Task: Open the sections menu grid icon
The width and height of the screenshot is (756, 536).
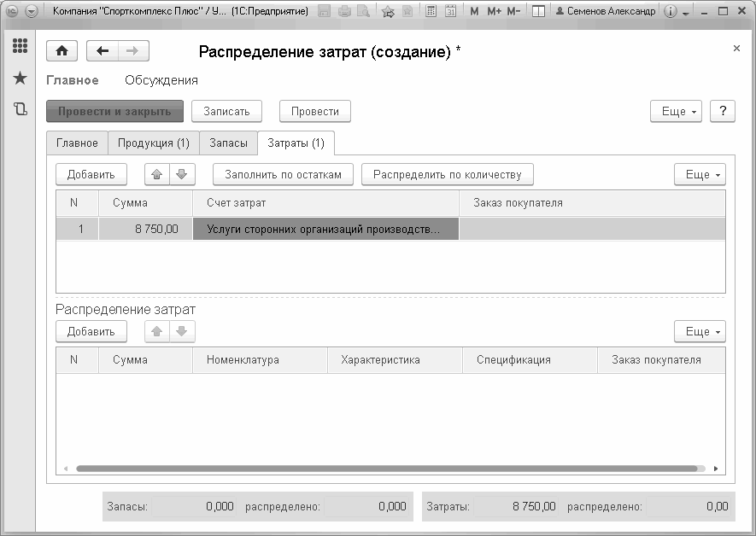Action: coord(20,46)
